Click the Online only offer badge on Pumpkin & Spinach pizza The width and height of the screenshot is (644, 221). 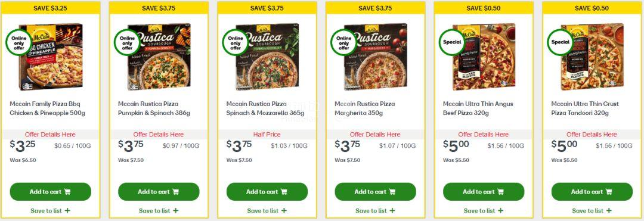[x=127, y=42]
